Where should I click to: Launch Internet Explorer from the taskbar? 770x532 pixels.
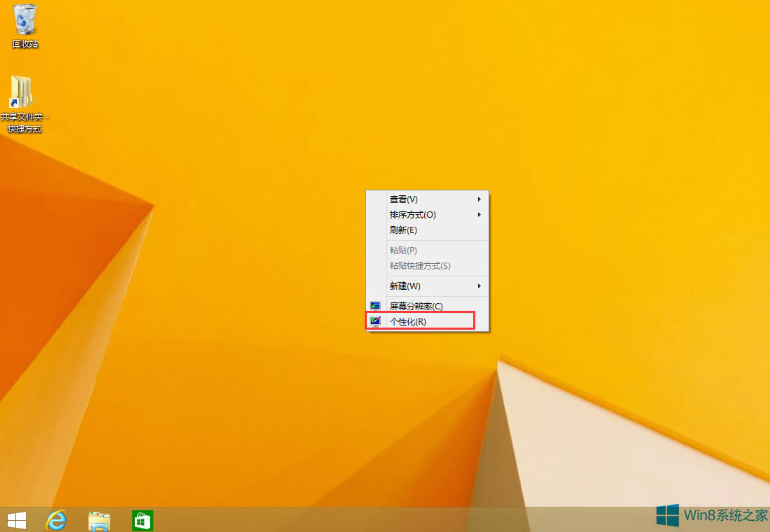point(56,519)
